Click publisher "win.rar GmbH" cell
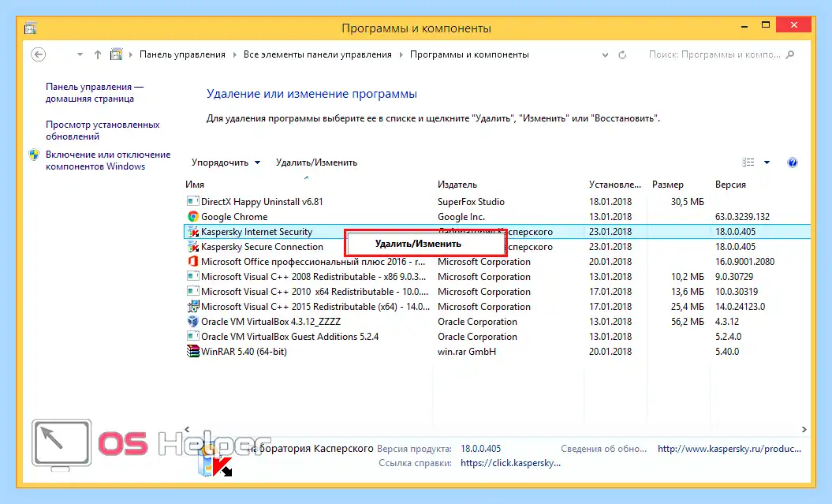This screenshot has height=504, width=832. click(467, 351)
